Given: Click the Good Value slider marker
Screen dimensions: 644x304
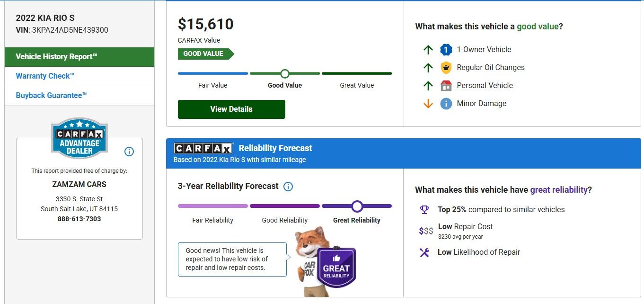Looking at the screenshot, I should [x=285, y=73].
